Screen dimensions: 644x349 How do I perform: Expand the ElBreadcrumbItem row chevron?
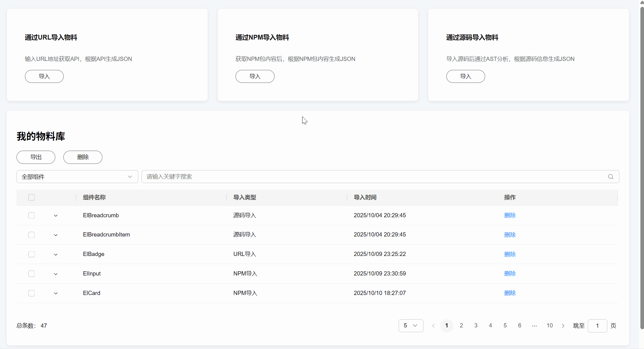click(56, 235)
